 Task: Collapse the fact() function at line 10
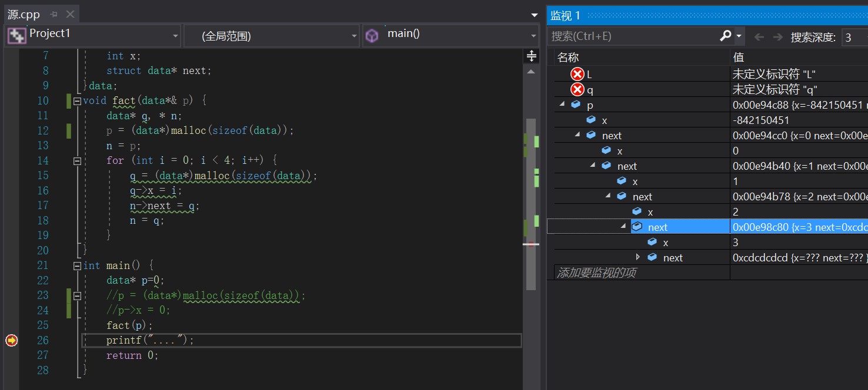point(76,101)
